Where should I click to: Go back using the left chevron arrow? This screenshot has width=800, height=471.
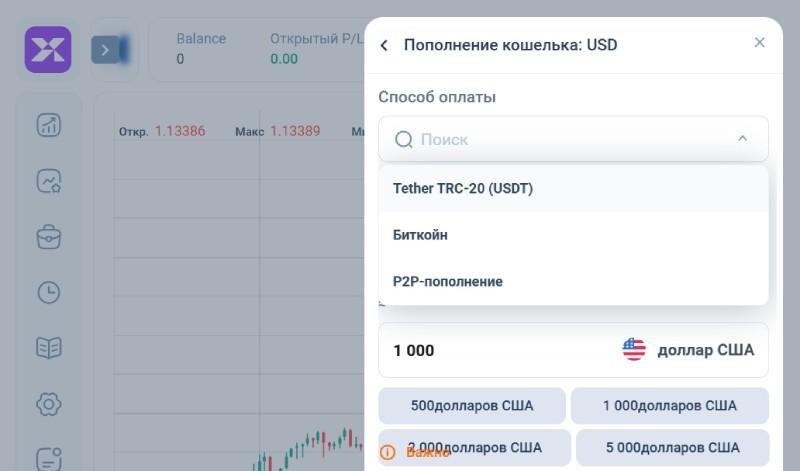tap(384, 45)
